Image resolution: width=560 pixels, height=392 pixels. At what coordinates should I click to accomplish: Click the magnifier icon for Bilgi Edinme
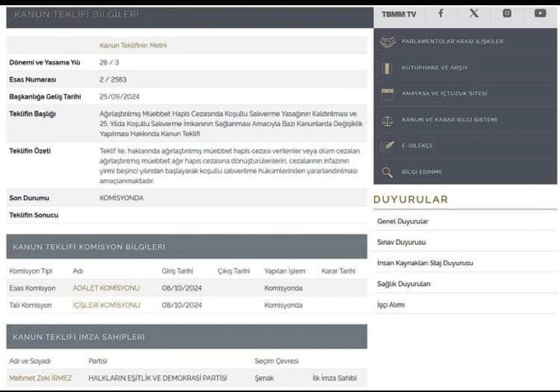387,172
